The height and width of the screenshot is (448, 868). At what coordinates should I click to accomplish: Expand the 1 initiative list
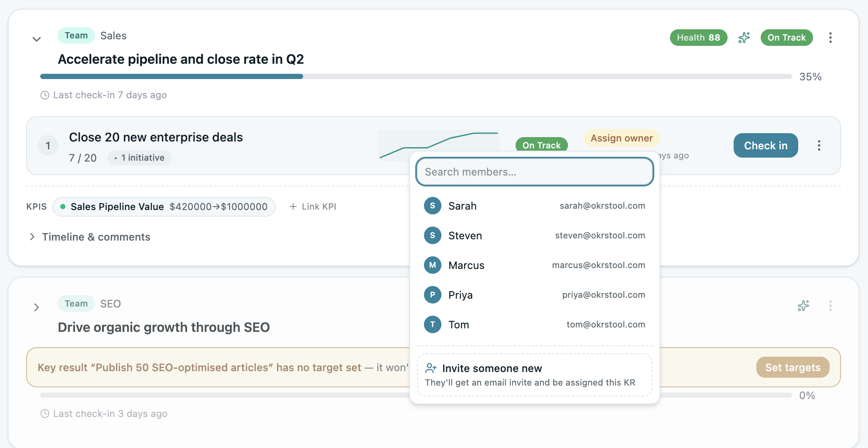[x=139, y=158]
